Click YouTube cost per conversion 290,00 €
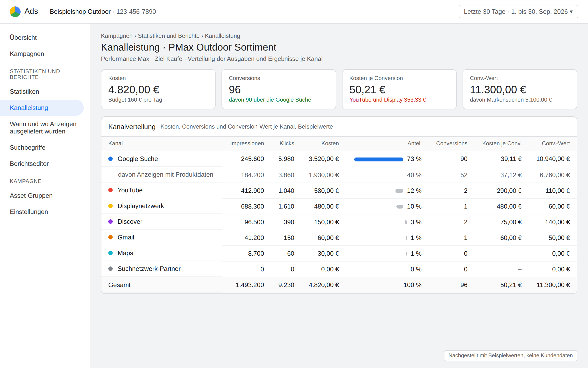 point(509,191)
